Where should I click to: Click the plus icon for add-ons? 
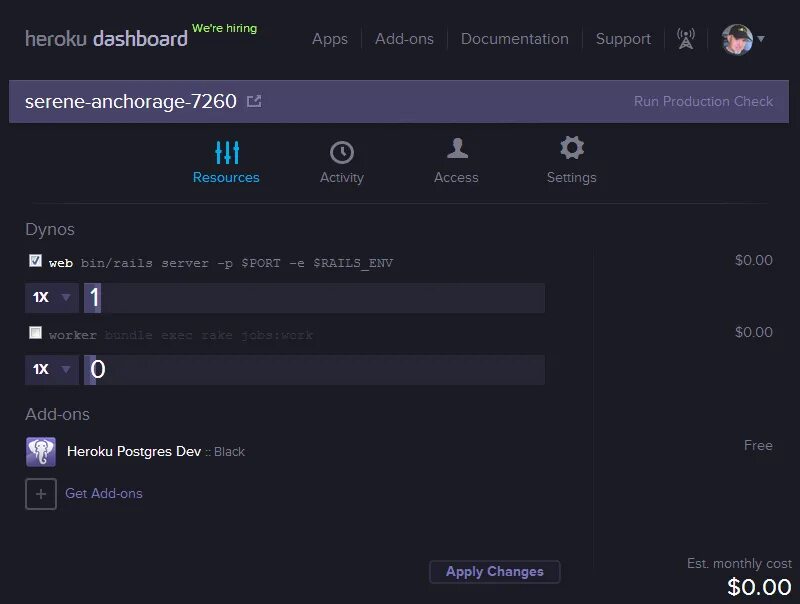[x=41, y=494]
